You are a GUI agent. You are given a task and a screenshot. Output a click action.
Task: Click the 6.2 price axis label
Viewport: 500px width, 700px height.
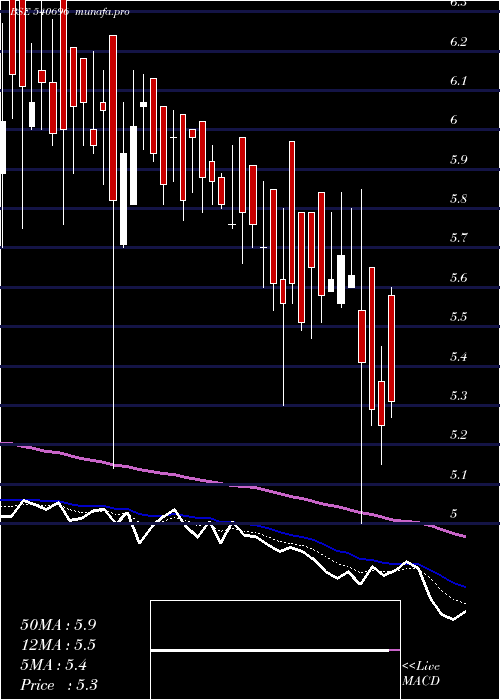click(x=458, y=42)
